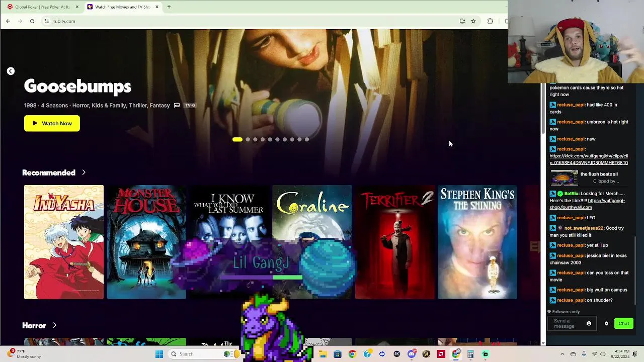Open File Explorer from the taskbar
Image resolution: width=644 pixels, height=362 pixels.
(323, 354)
